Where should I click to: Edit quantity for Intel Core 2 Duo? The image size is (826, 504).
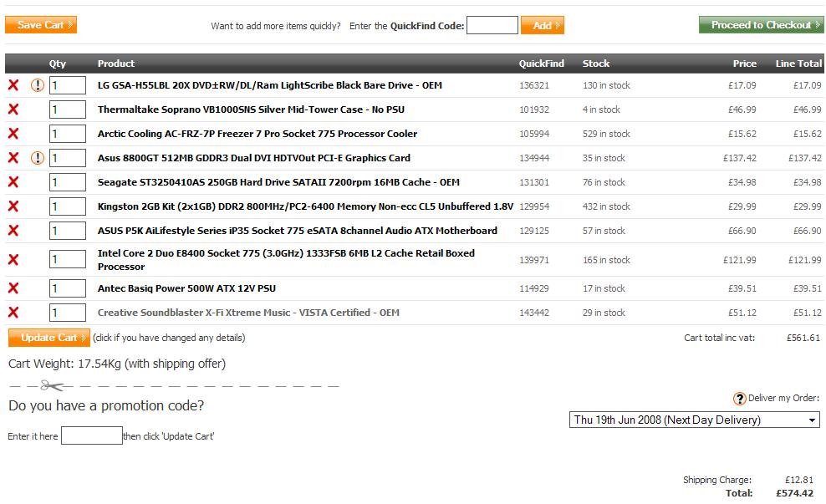pyautogui.click(x=68, y=259)
